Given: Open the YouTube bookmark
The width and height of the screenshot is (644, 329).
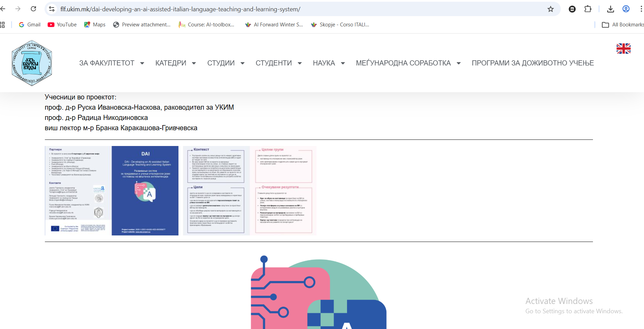Looking at the screenshot, I should point(62,25).
